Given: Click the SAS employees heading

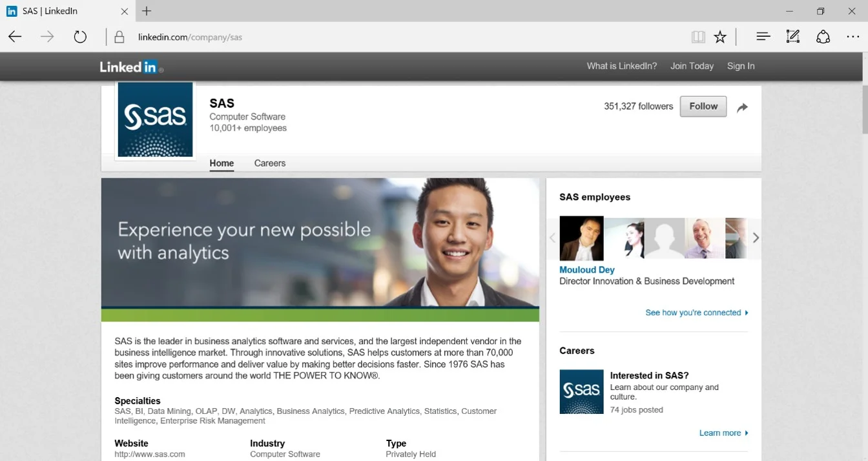Looking at the screenshot, I should (x=595, y=197).
